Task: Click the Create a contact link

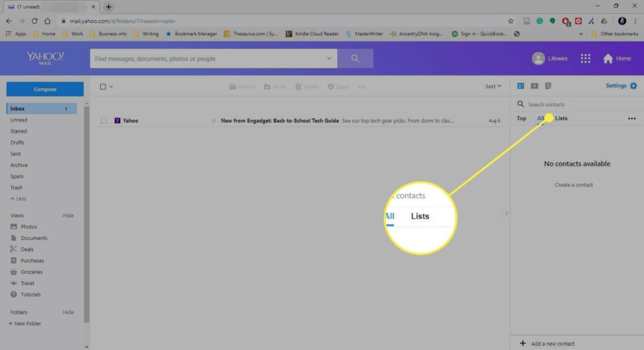Action: pos(574,185)
